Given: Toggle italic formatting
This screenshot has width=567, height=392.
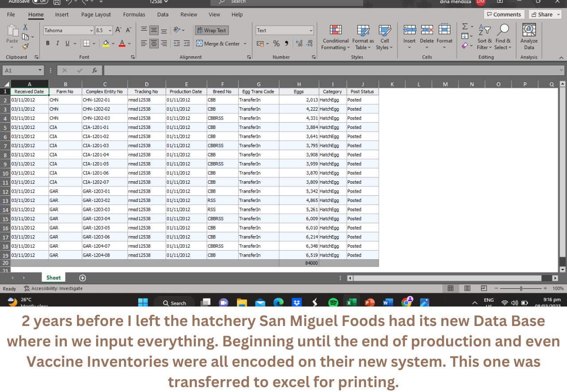Looking at the screenshot, I should pos(58,43).
